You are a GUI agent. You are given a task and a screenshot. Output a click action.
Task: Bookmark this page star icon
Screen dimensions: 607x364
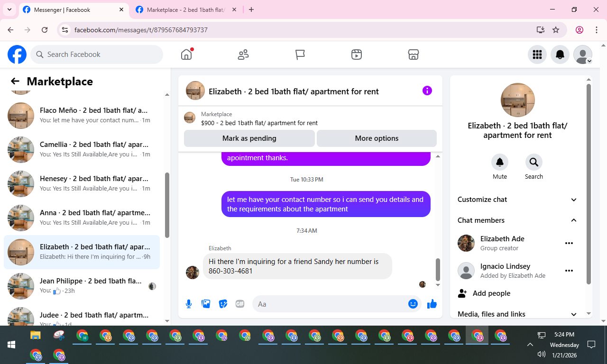coord(556,30)
